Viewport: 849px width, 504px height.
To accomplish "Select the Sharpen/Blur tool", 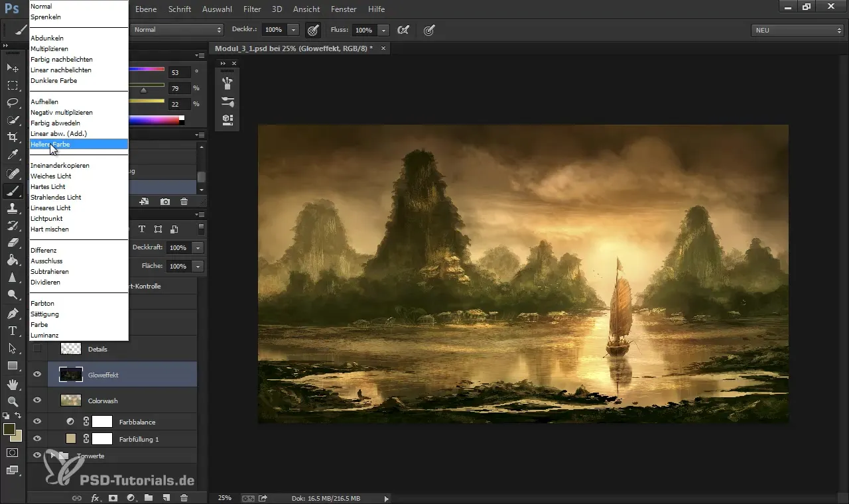I will [x=13, y=277].
